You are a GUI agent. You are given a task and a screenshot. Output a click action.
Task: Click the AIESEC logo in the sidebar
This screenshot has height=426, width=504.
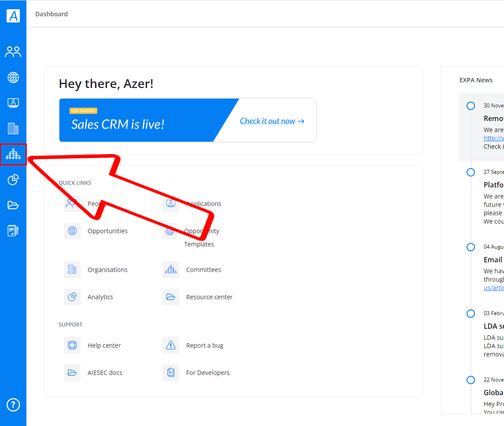pos(13,16)
